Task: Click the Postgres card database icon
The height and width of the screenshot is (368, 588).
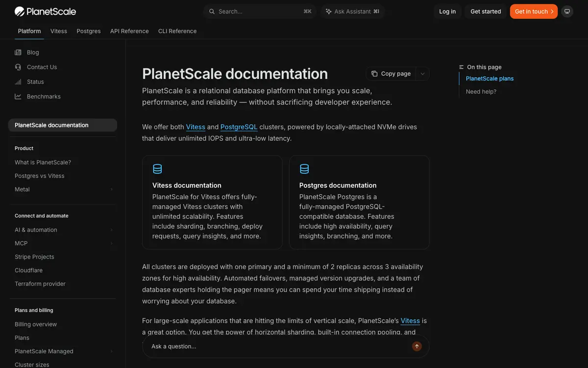Action: [x=304, y=169]
